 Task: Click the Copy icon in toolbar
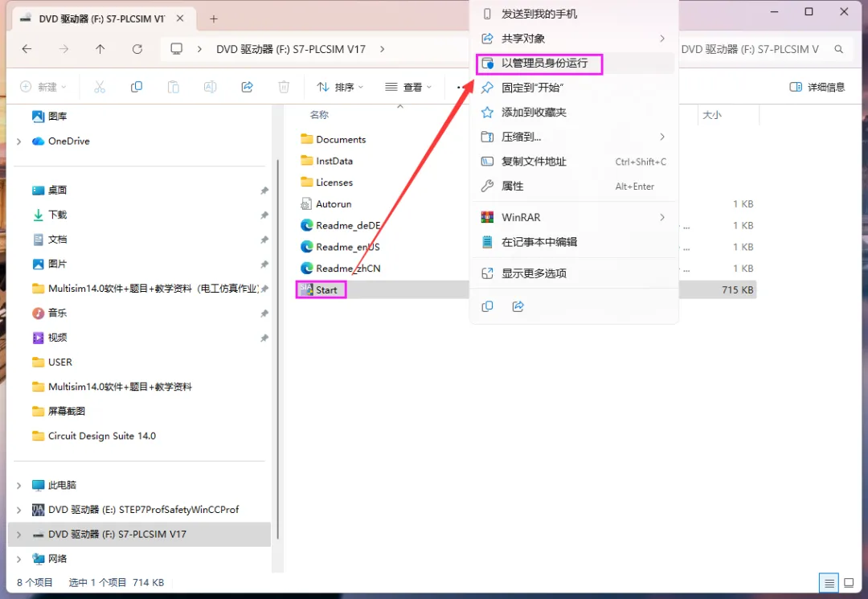pos(136,87)
